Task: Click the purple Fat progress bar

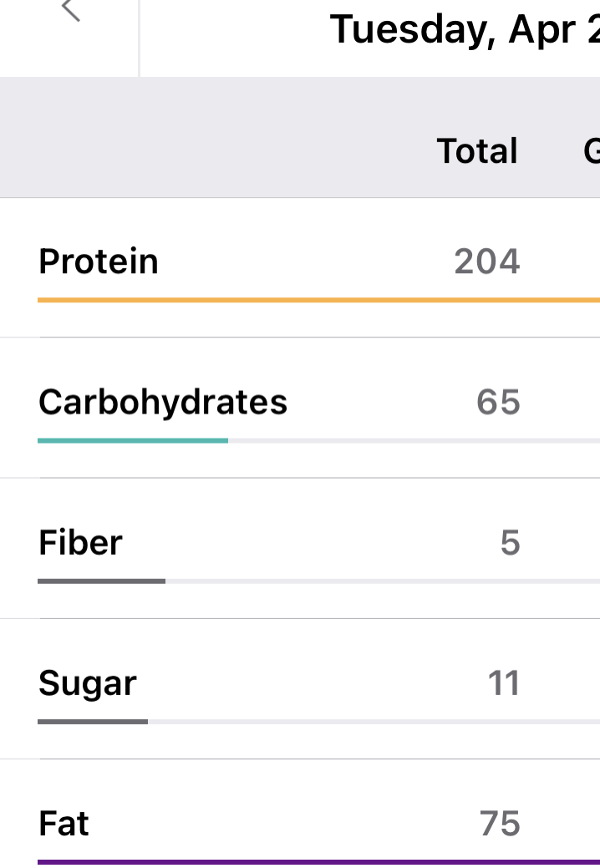Action: [318, 860]
